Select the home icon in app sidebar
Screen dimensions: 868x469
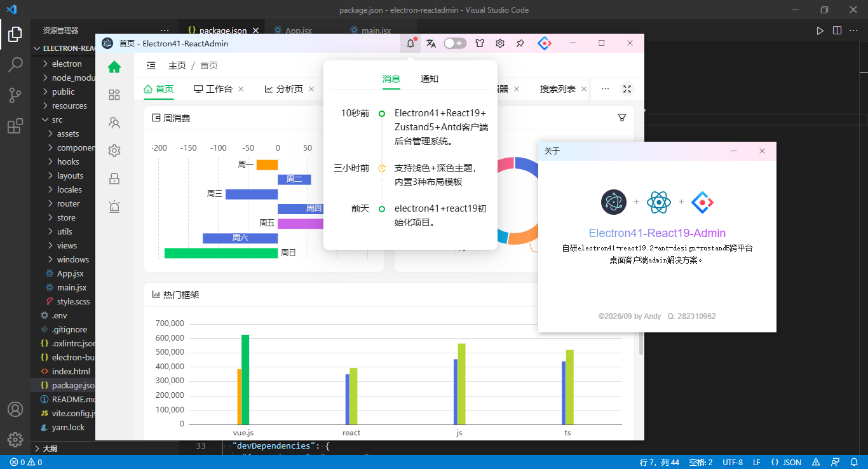point(114,67)
